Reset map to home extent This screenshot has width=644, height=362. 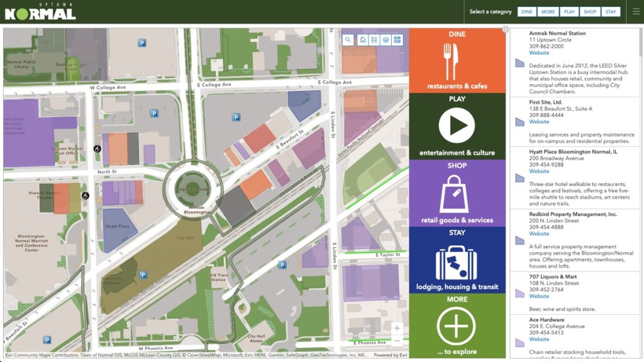pos(363,40)
